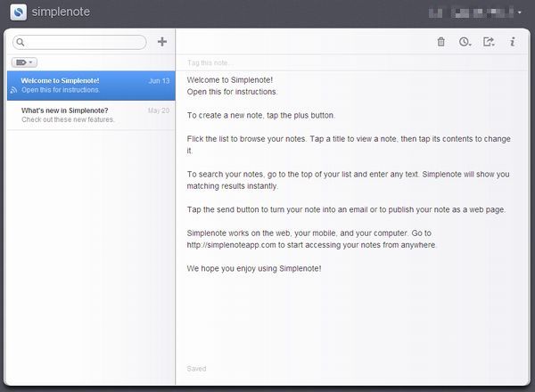This screenshot has width=535, height=392.
Task: Open the share and publish menu
Action: [489, 42]
